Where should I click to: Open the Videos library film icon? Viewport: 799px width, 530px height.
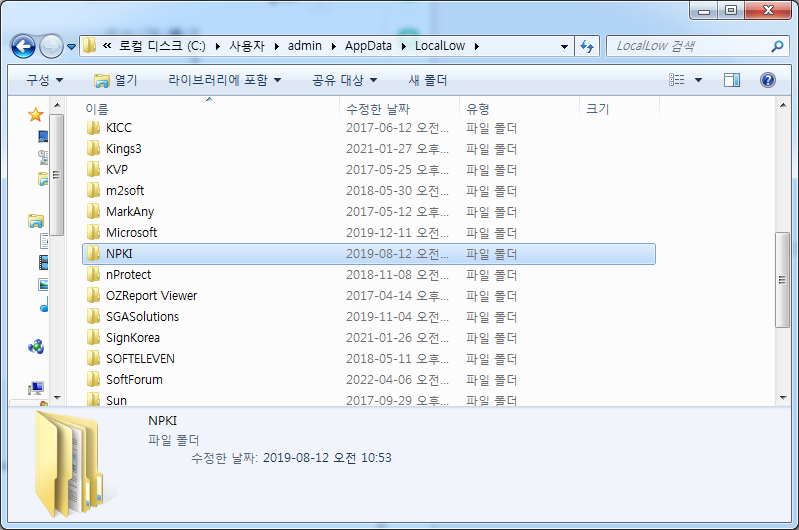(43, 262)
